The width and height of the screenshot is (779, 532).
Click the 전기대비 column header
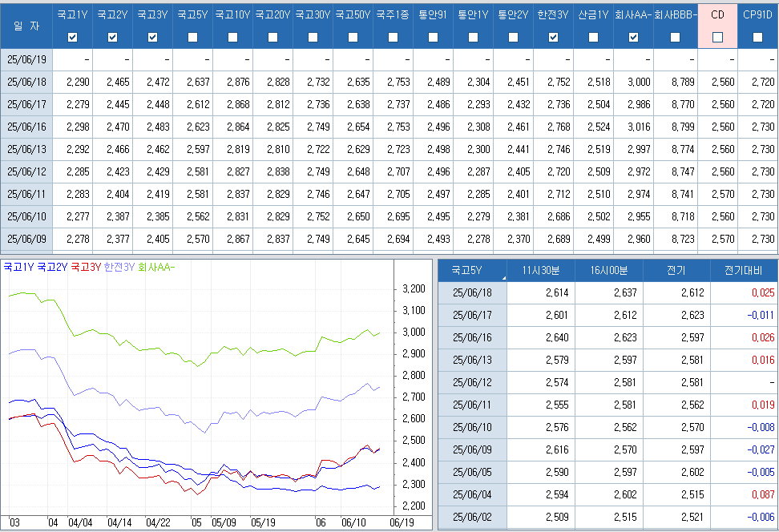[x=744, y=271]
